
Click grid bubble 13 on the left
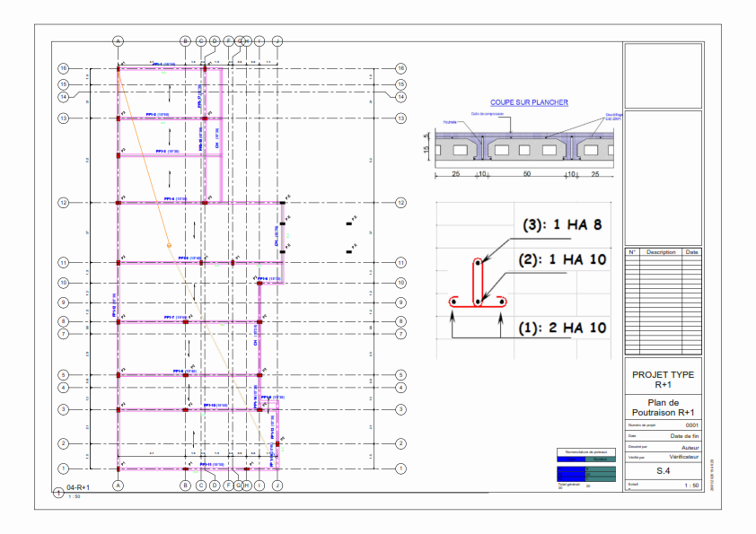[x=64, y=118]
